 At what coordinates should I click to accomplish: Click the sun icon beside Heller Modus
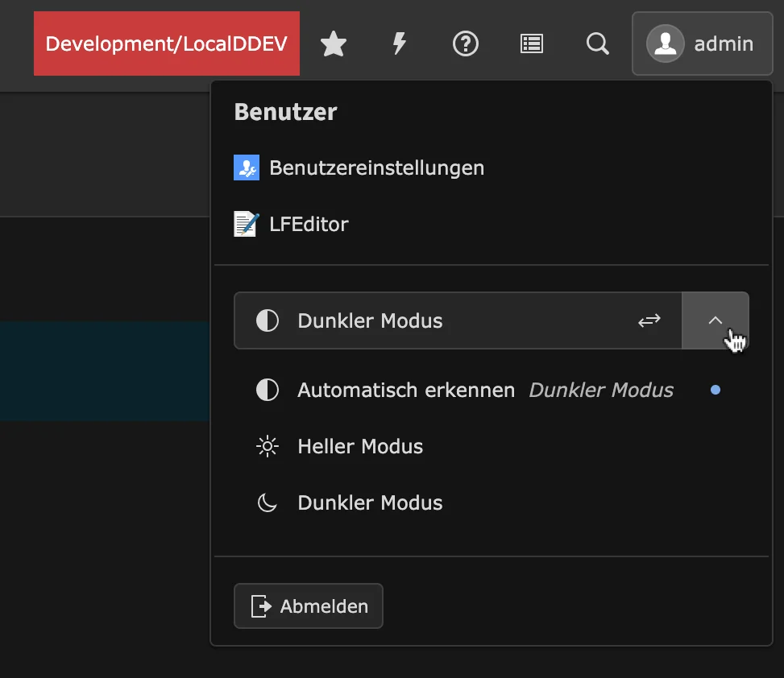tap(266, 446)
